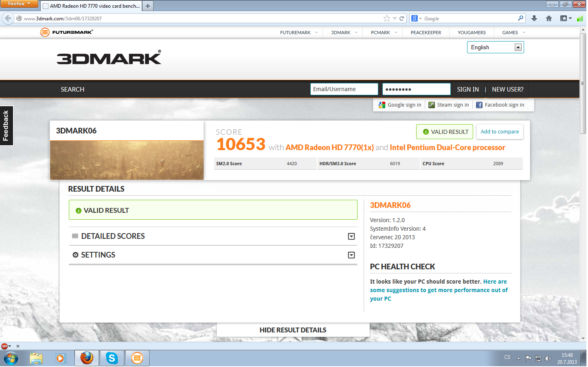Sign in with Google

pos(400,105)
